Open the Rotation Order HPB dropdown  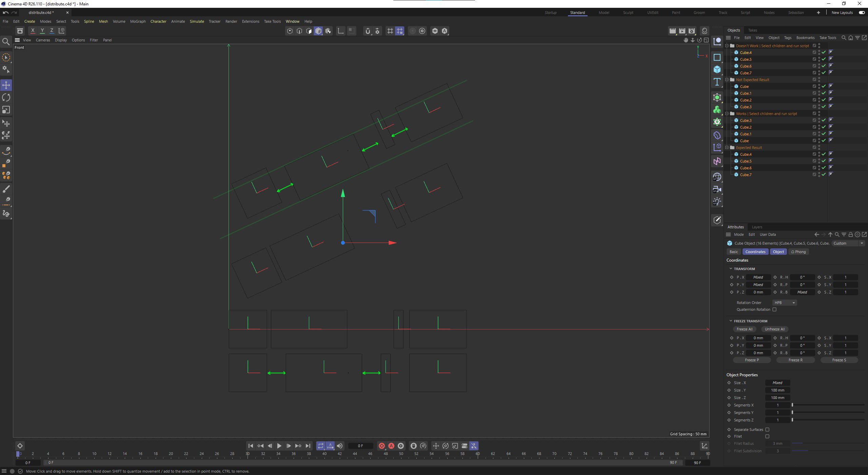click(x=784, y=303)
